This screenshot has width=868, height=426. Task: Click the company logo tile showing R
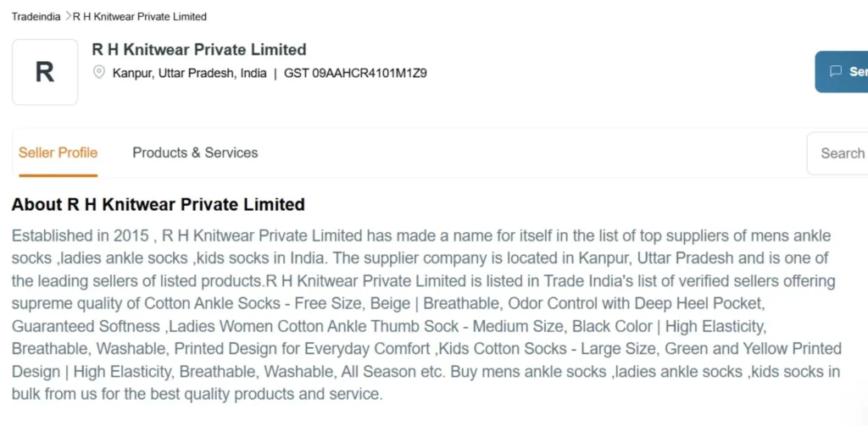coord(45,72)
